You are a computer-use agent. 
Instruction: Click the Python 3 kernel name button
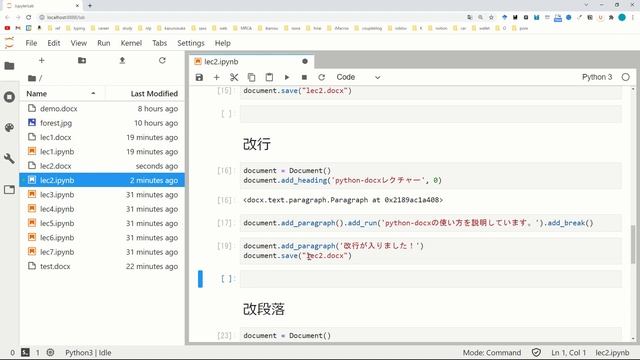point(597,77)
